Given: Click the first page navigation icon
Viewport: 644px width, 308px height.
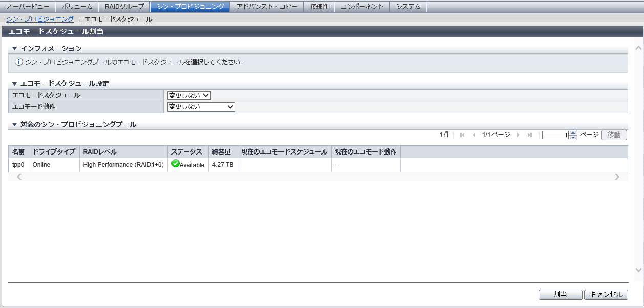Looking at the screenshot, I should click(x=462, y=135).
